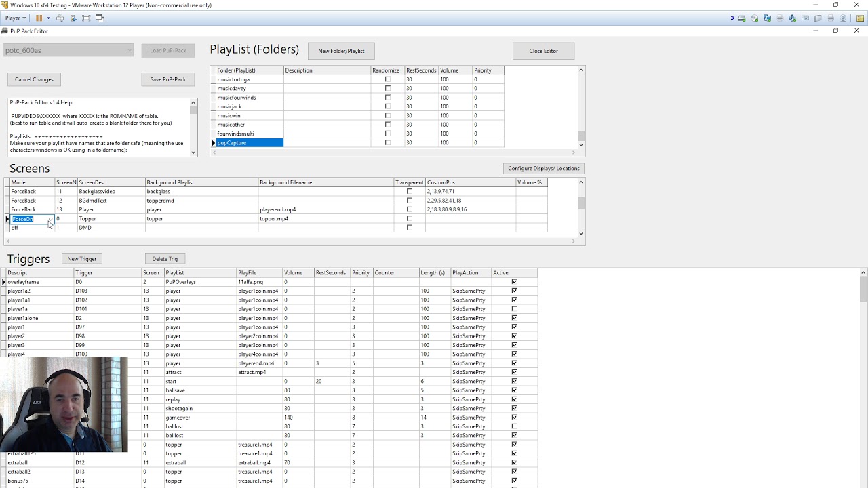Screen dimensions: 868x488
Task: Click the Background Playlist column header
Action: (201, 182)
